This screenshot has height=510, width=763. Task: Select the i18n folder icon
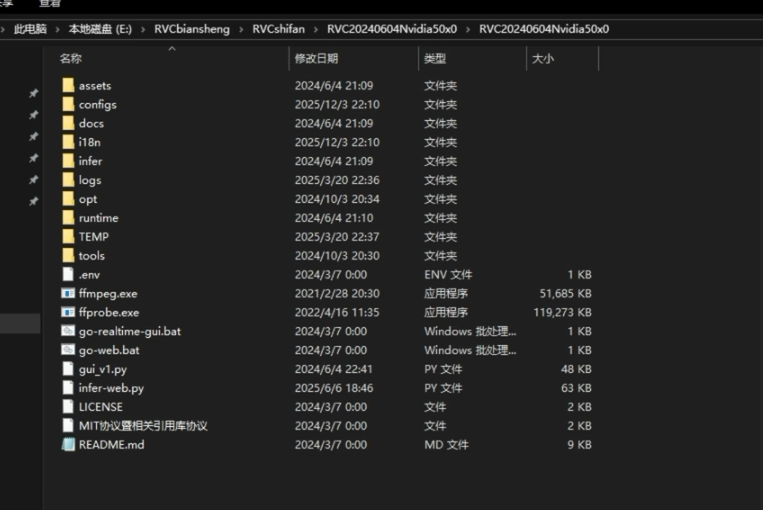[68, 142]
